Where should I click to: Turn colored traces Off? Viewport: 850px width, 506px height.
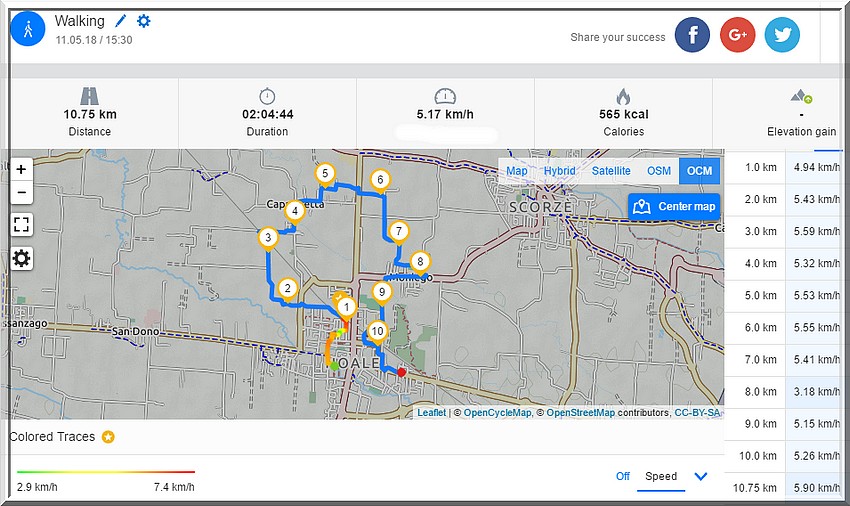[623, 476]
